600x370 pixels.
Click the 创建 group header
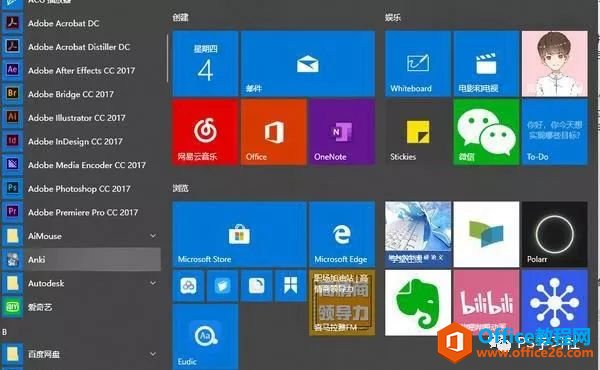click(180, 17)
